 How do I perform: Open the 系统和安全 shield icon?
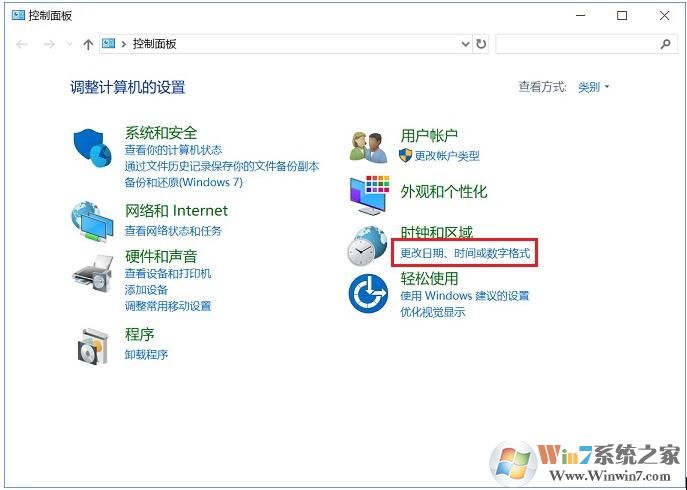point(92,148)
